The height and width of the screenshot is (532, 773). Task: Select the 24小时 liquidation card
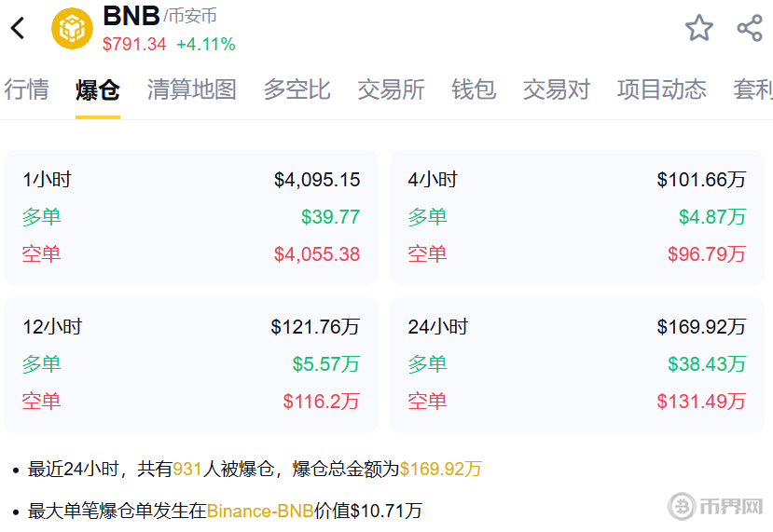click(x=576, y=364)
